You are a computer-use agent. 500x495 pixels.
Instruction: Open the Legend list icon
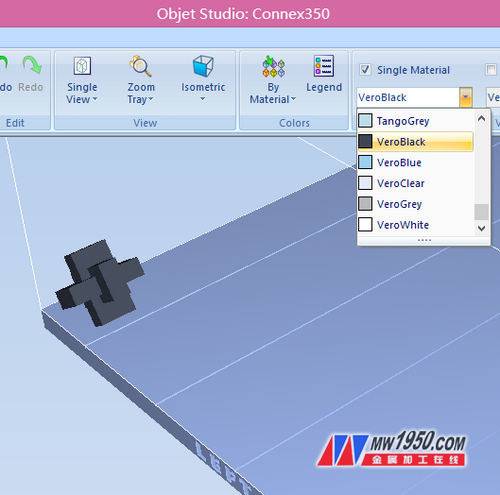pyautogui.click(x=324, y=66)
